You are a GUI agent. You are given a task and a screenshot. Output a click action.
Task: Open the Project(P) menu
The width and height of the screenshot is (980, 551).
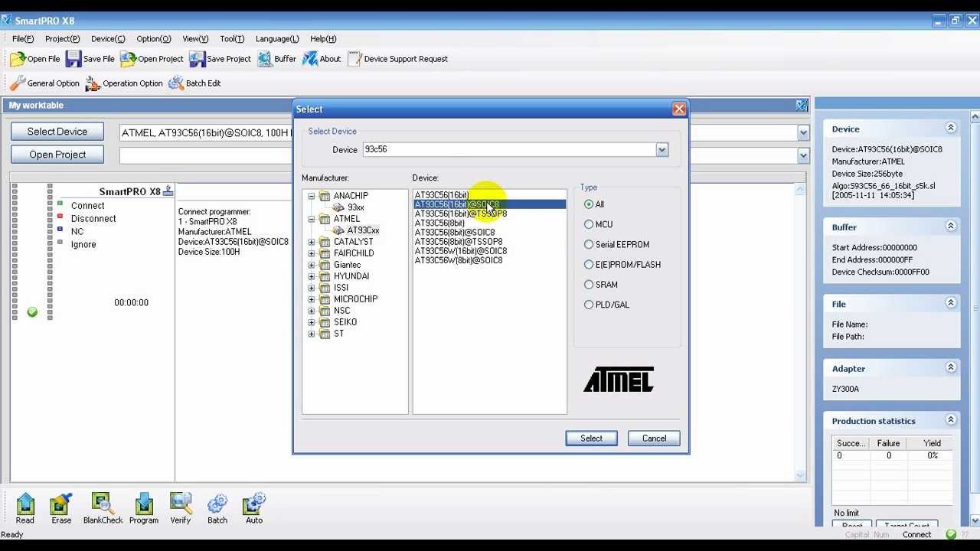coord(62,39)
